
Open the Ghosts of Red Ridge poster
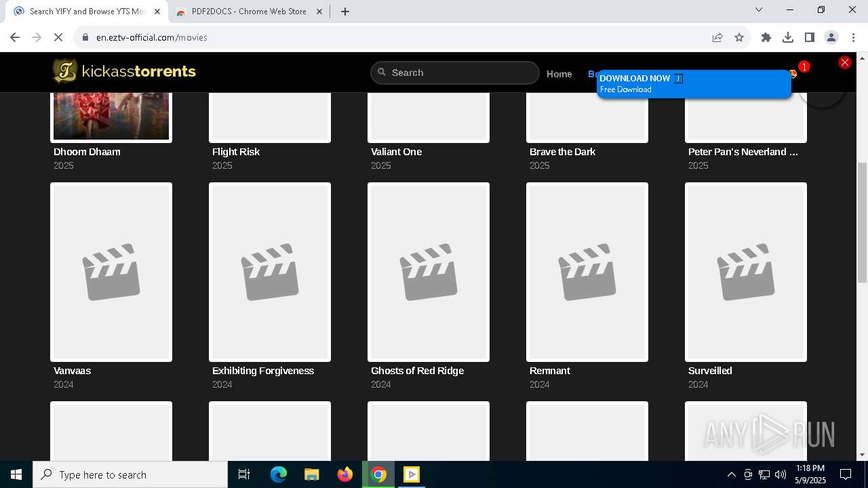coord(429,272)
